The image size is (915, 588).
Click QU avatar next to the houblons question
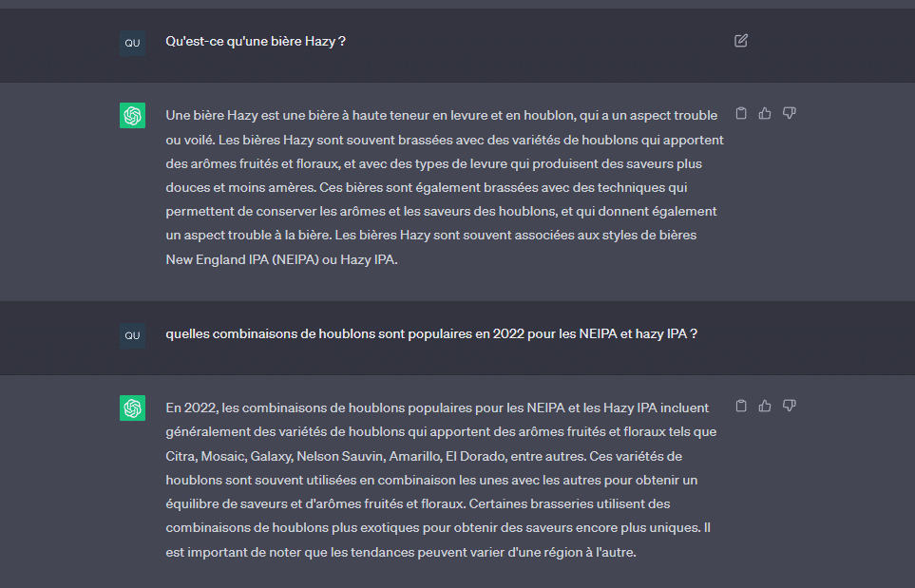[x=132, y=335]
